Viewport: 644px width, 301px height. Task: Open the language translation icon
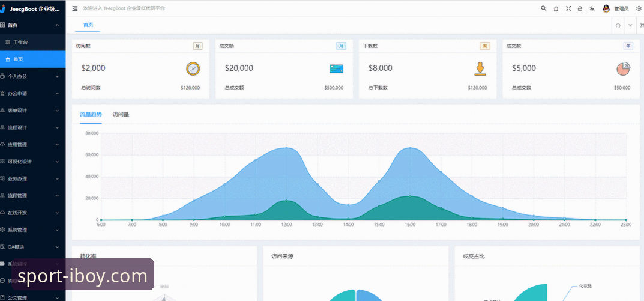[x=592, y=8]
